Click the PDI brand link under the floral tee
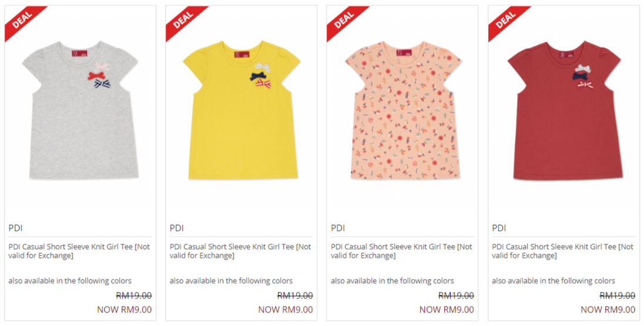644x326 pixels. [x=338, y=228]
